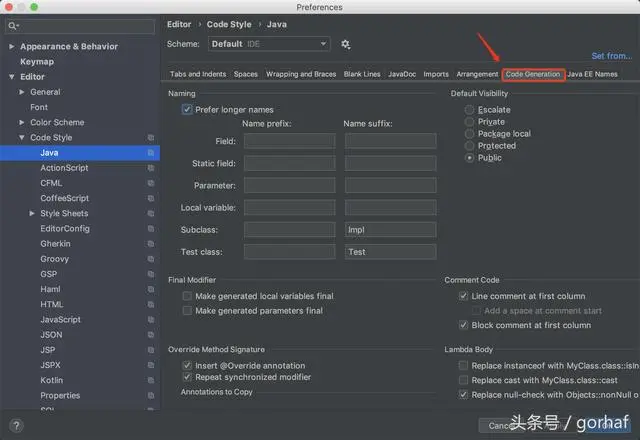640x440 pixels.
Task: Switch to Tabs and Indents tab
Action: click(x=198, y=74)
